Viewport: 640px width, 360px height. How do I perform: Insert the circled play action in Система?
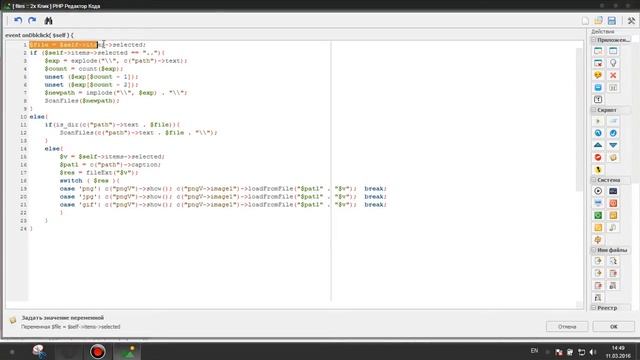tap(598, 191)
